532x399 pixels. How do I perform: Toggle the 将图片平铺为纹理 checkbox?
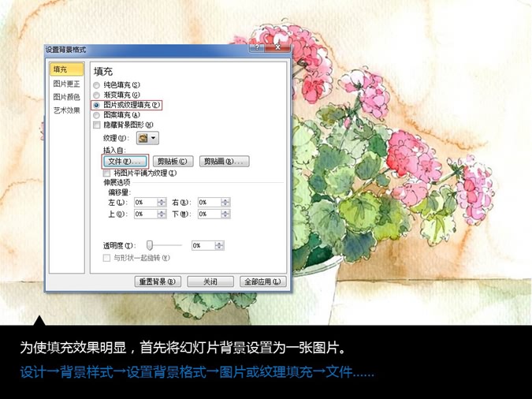coord(107,173)
